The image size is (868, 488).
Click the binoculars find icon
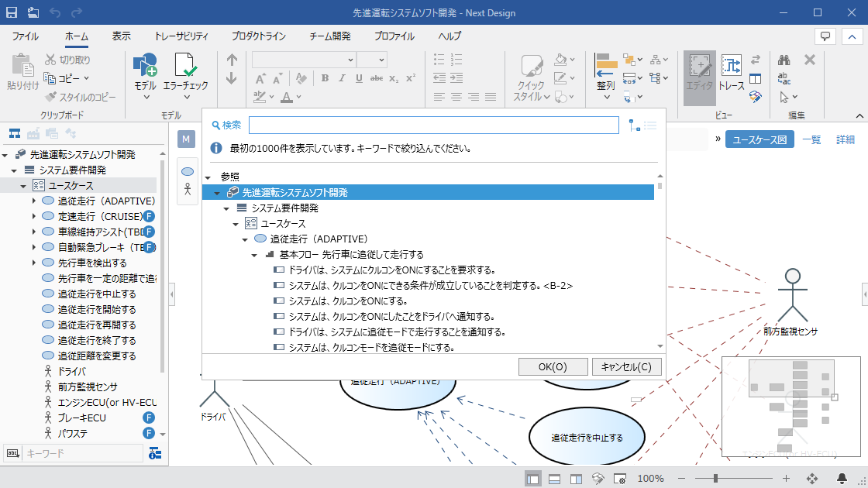784,60
